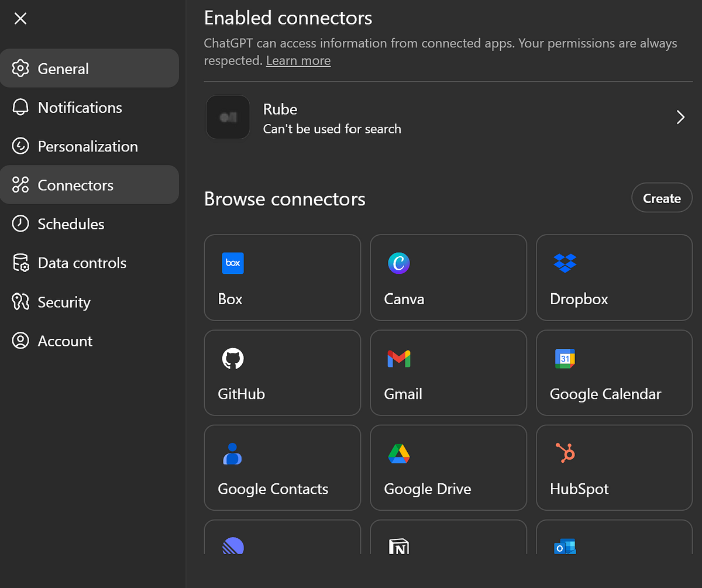Select the Canva connector icon

click(x=399, y=263)
